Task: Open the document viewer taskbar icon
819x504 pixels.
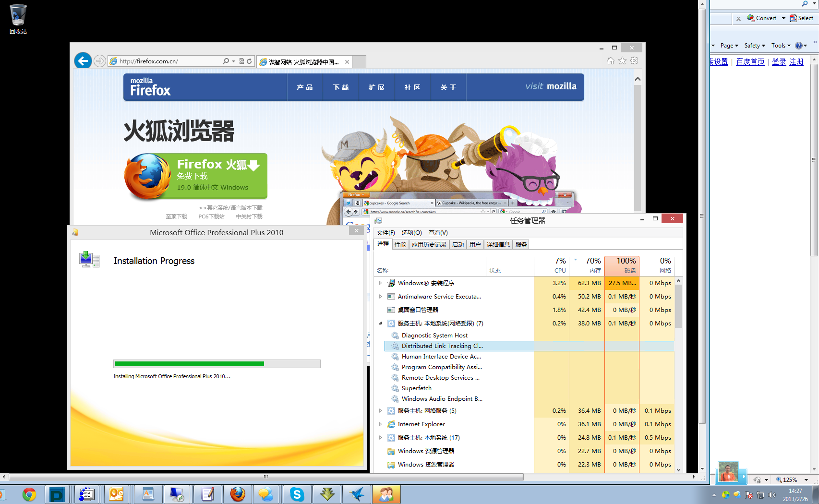Action: tap(148, 494)
